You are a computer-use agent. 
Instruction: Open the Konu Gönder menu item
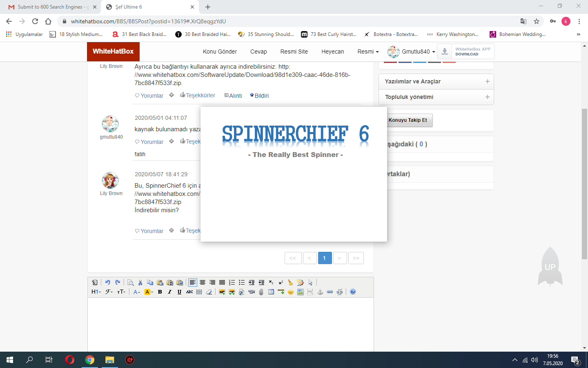[x=220, y=52]
